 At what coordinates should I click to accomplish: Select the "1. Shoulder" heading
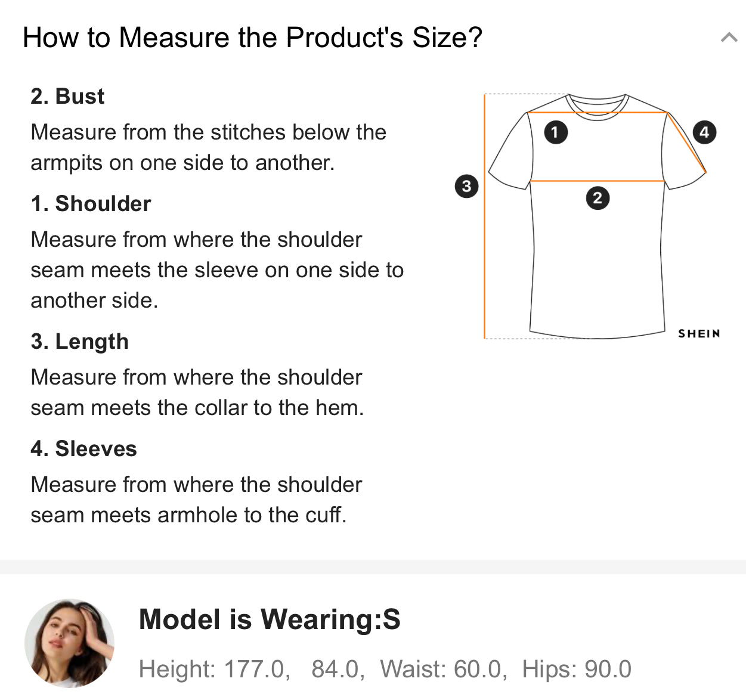coord(91,204)
